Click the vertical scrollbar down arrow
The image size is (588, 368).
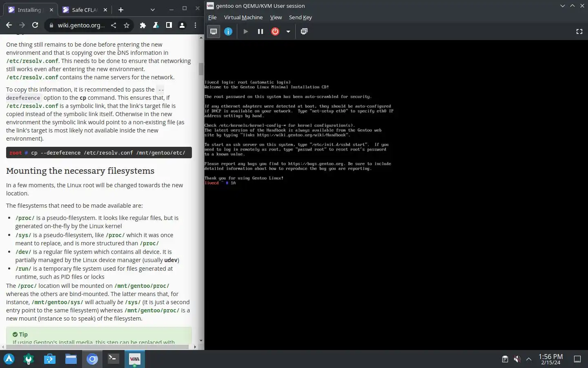pos(201,340)
